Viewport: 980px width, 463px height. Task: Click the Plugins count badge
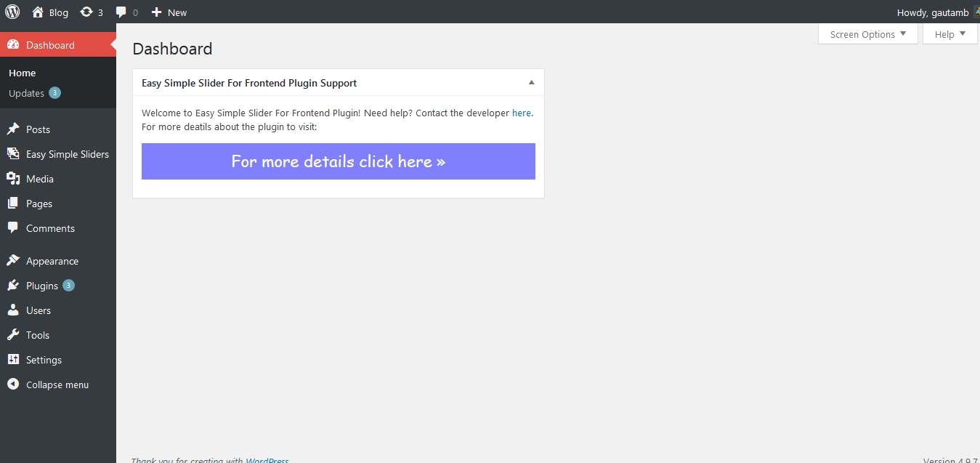[68, 286]
